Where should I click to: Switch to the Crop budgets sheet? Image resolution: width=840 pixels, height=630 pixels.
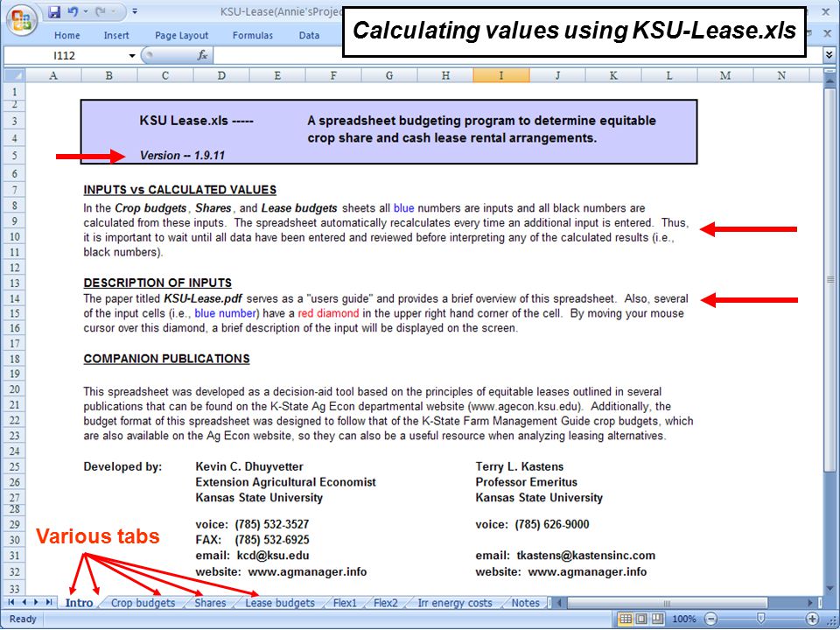pyautogui.click(x=143, y=603)
